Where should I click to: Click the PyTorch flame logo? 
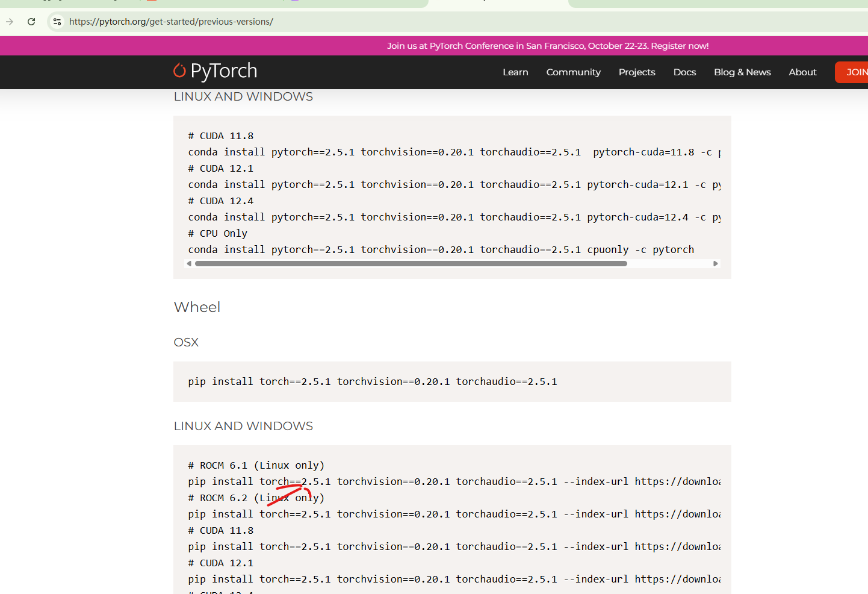pyautogui.click(x=179, y=70)
